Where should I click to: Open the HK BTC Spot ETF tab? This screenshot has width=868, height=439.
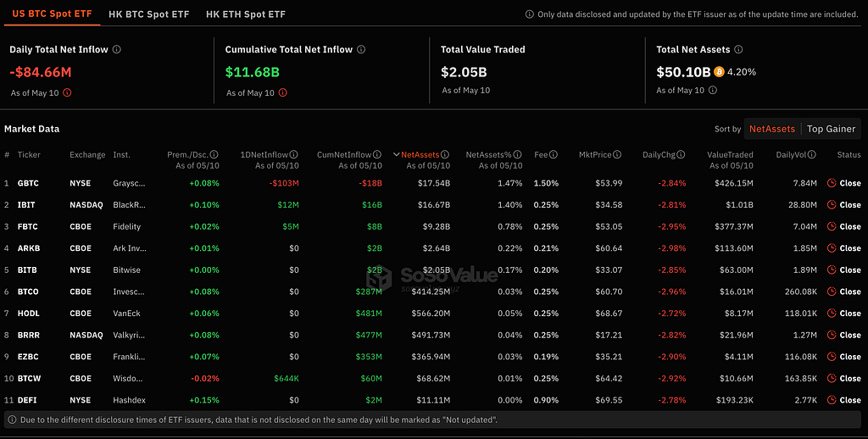pyautogui.click(x=149, y=14)
